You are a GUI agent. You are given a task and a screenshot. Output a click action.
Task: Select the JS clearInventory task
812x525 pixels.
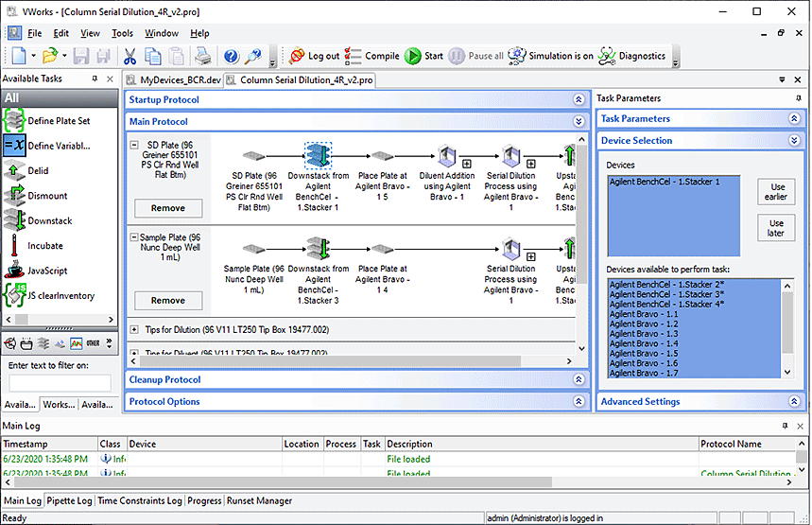point(50,295)
